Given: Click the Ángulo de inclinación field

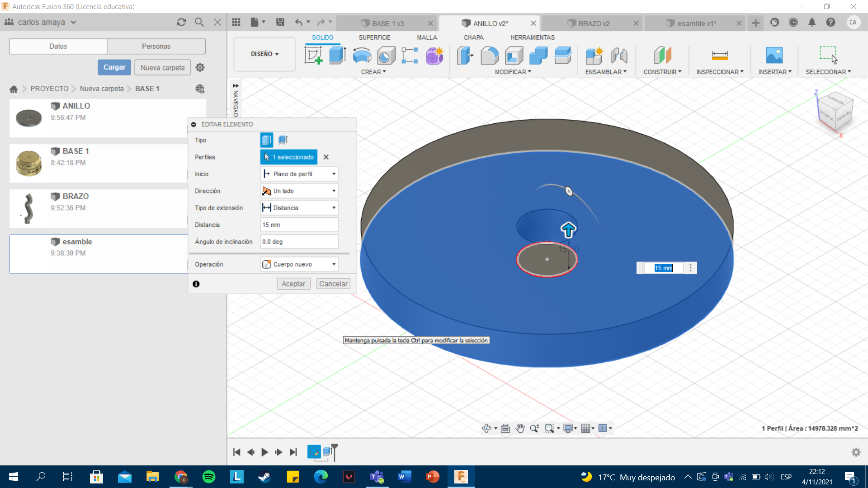Looking at the screenshot, I should (x=299, y=242).
